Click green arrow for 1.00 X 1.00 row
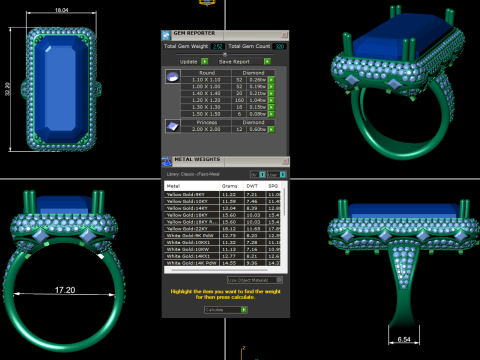Viewport: 480px width, 360px height. pos(271,87)
